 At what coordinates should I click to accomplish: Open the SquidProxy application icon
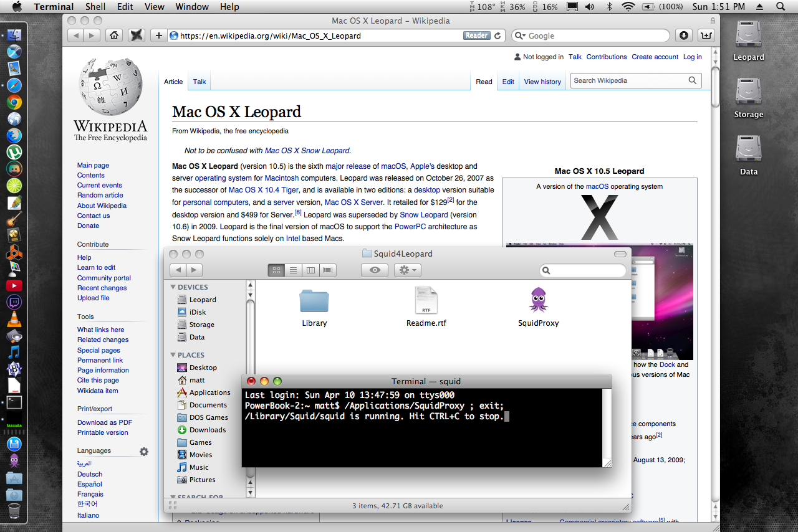pos(538,300)
